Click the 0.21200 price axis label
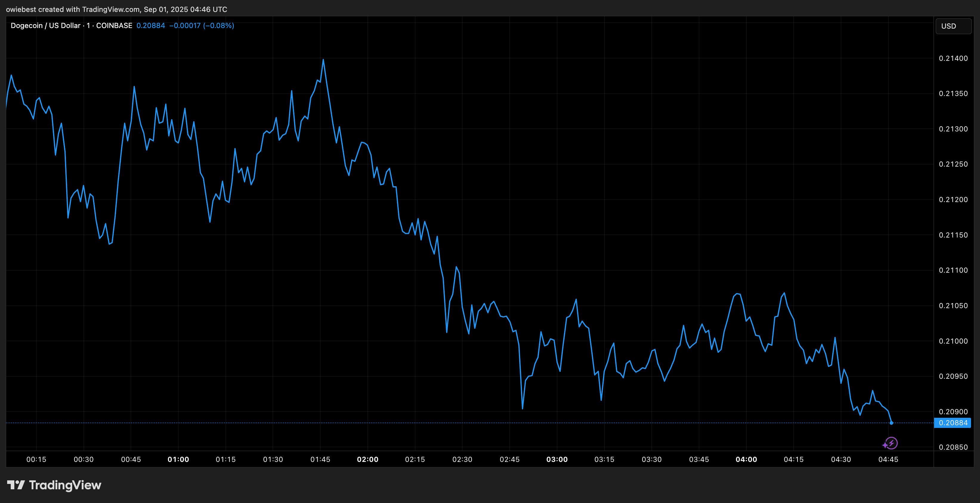This screenshot has width=980, height=503. [x=953, y=200]
